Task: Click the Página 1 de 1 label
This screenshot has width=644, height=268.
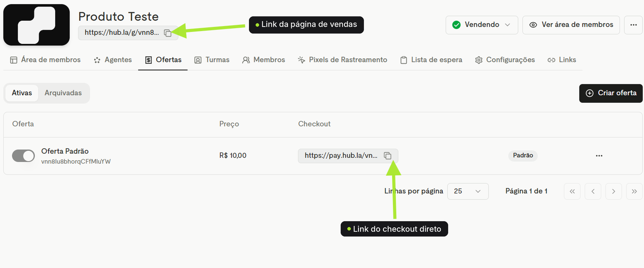Action: (x=526, y=191)
